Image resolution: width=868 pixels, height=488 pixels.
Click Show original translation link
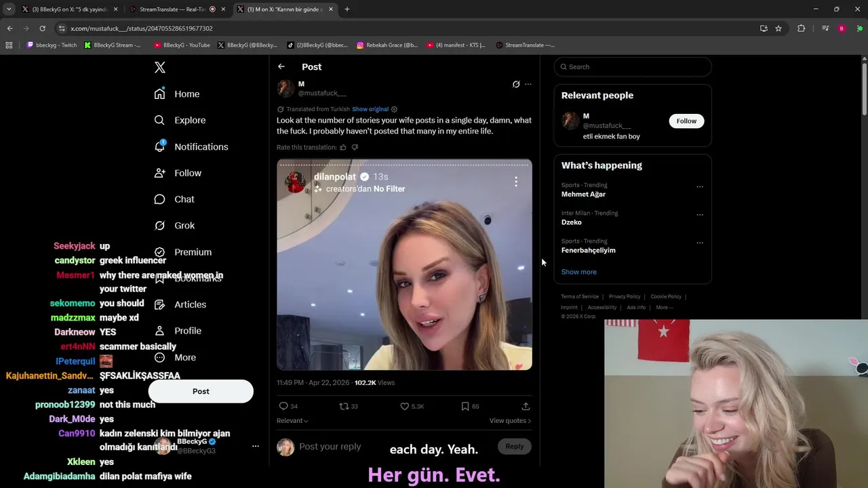[x=370, y=109]
